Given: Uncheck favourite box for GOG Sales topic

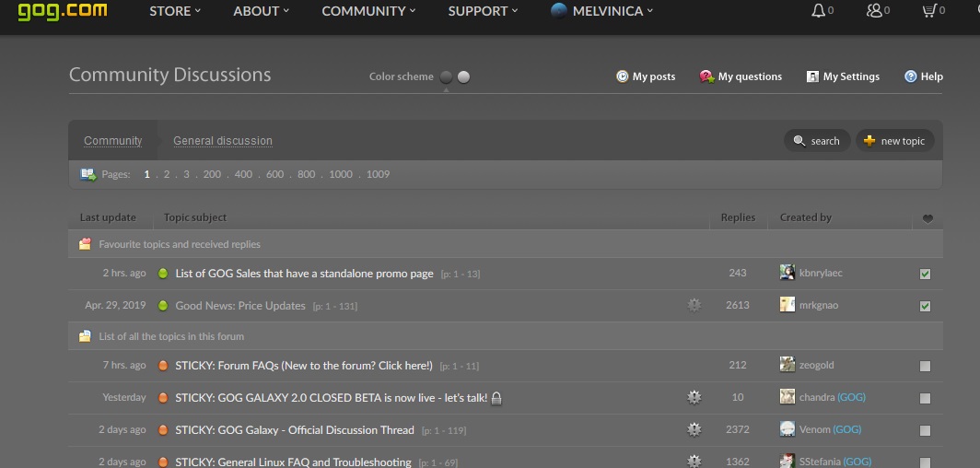Looking at the screenshot, I should [x=925, y=274].
